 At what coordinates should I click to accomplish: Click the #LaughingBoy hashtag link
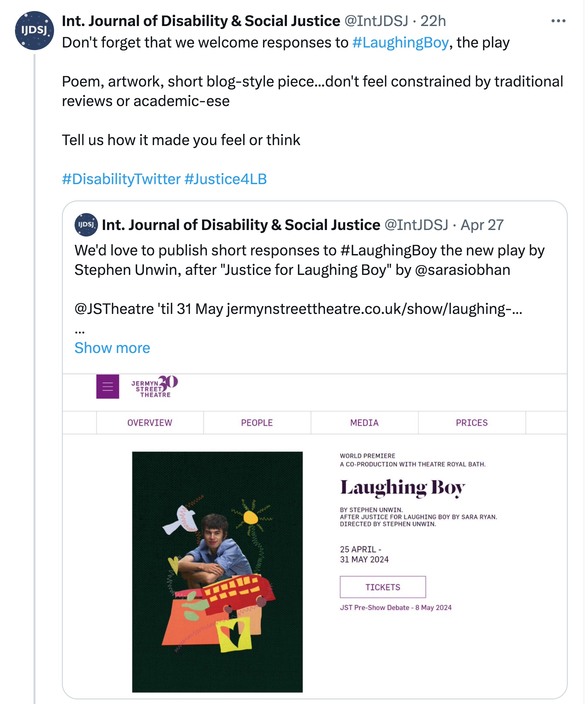[x=400, y=43]
